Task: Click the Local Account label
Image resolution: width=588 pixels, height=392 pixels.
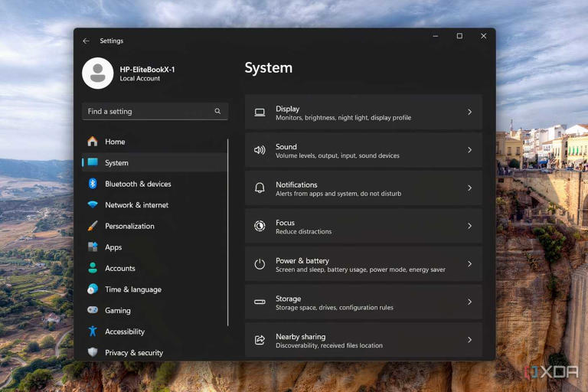Action: [140, 78]
